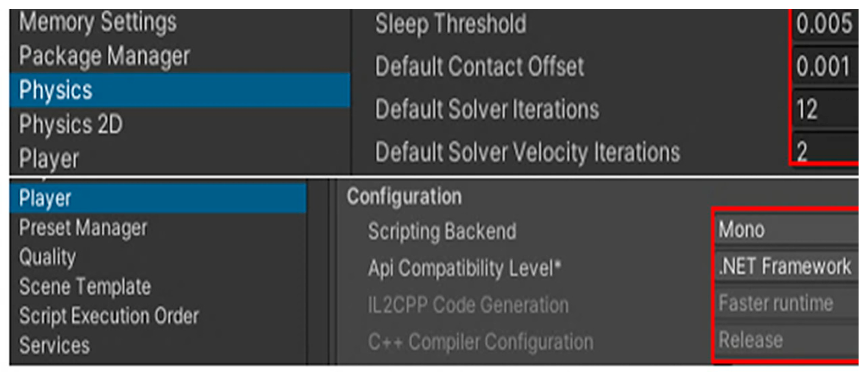Open Scene Template settings

85,287
